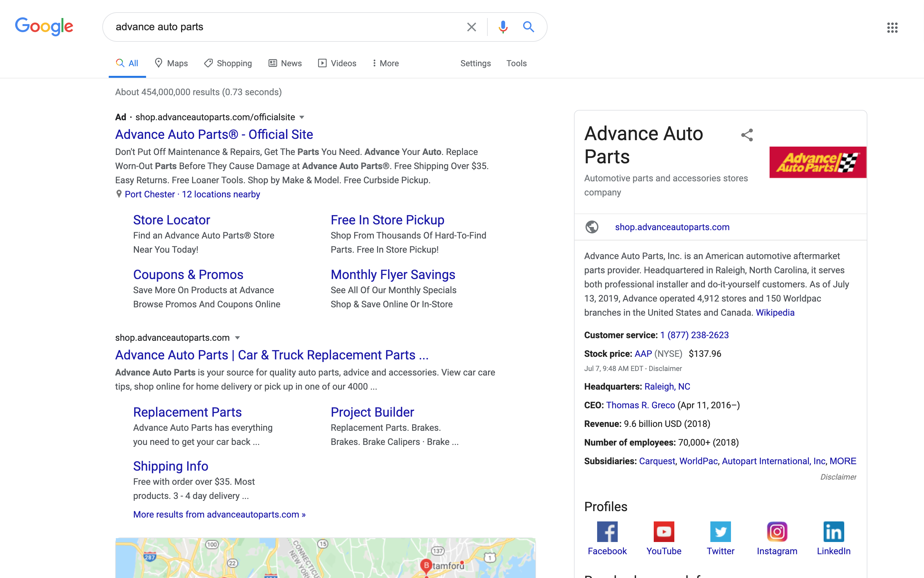Expand the shop.advanceautoparts.com result dropdown arrow
Viewport: 924px width, 578px height.
click(x=237, y=338)
